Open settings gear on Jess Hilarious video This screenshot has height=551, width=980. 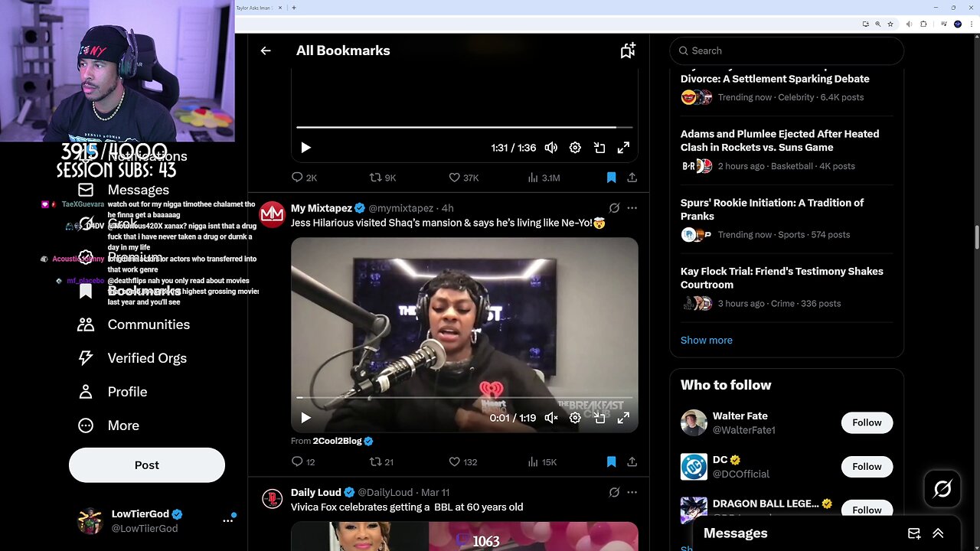pyautogui.click(x=575, y=418)
